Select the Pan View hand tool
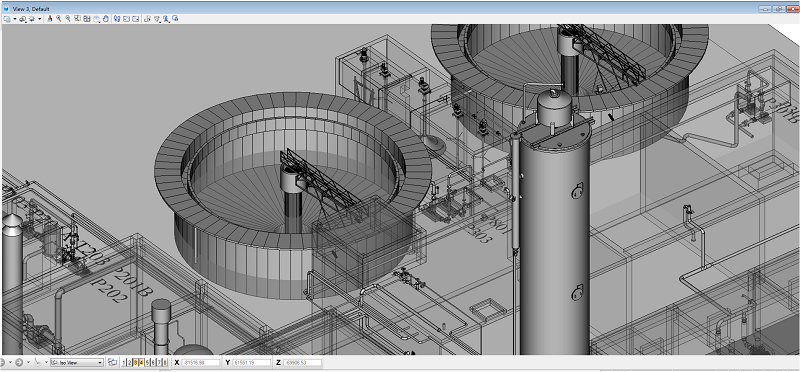 106,19
